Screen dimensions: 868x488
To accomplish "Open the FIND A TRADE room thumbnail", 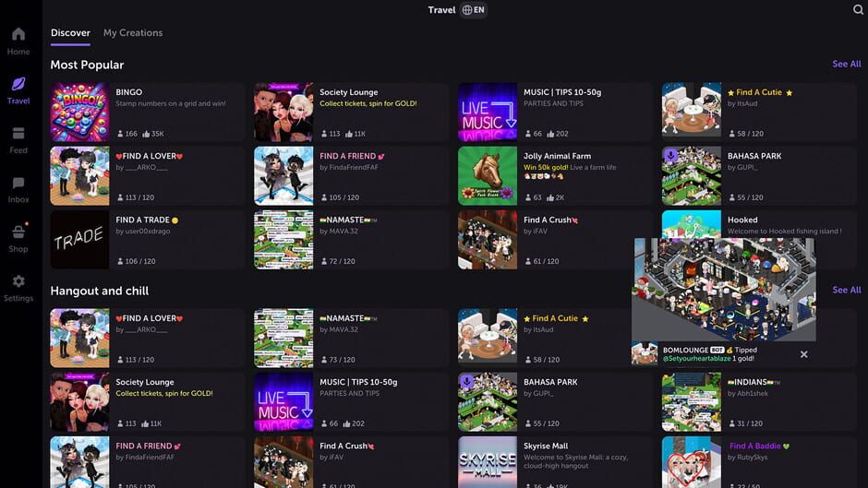I will click(79, 239).
